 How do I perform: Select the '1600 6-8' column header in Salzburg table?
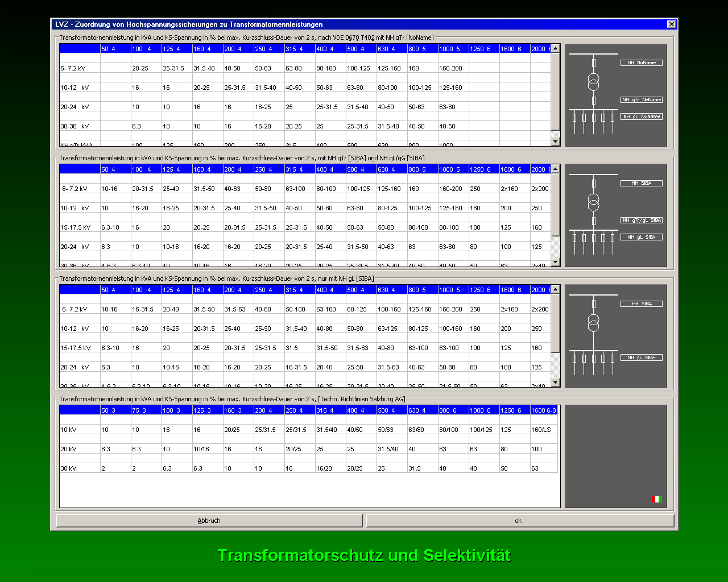(x=544, y=410)
